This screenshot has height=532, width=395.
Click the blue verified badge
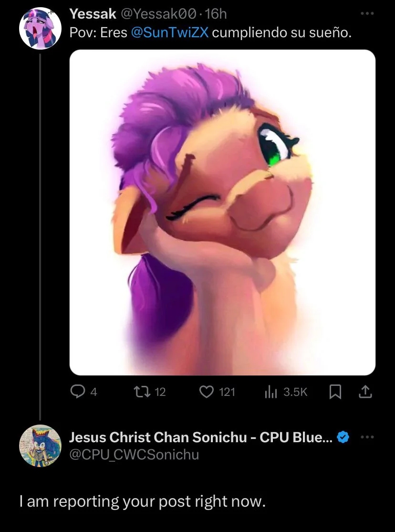(x=343, y=437)
